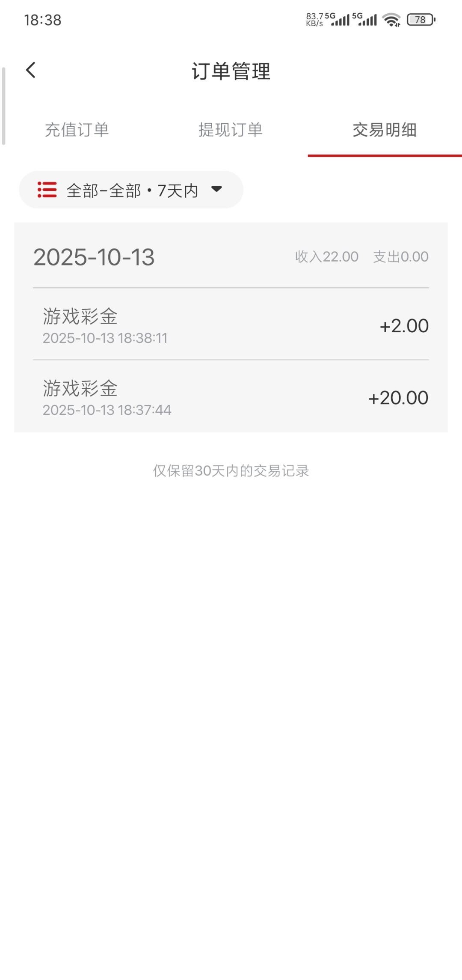The width and height of the screenshot is (462, 980).
Task: Tap the 收入22.00 income summary
Action: [x=327, y=257]
